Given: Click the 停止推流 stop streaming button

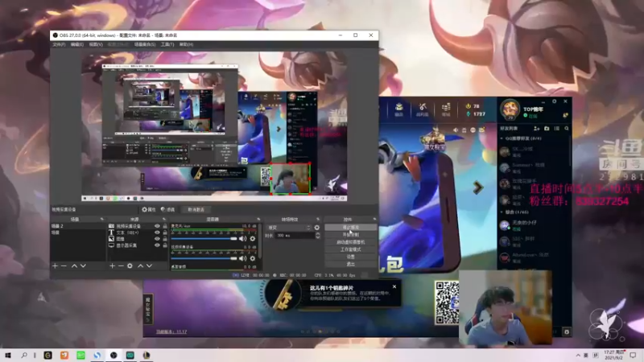Looking at the screenshot, I should click(x=350, y=228).
